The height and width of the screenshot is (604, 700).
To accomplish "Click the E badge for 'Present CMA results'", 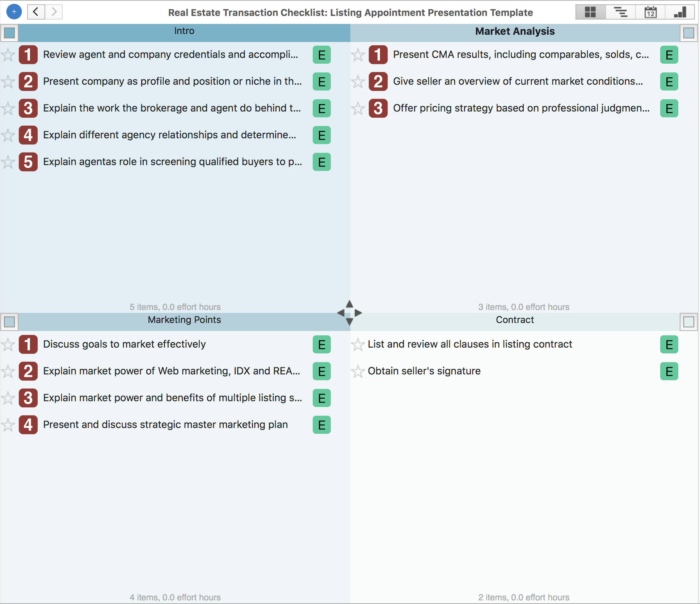I will click(x=669, y=55).
